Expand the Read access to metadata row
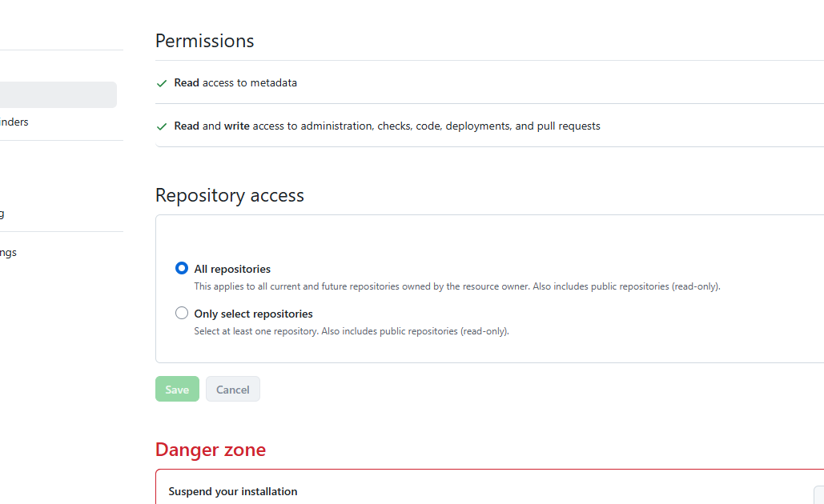 point(480,83)
